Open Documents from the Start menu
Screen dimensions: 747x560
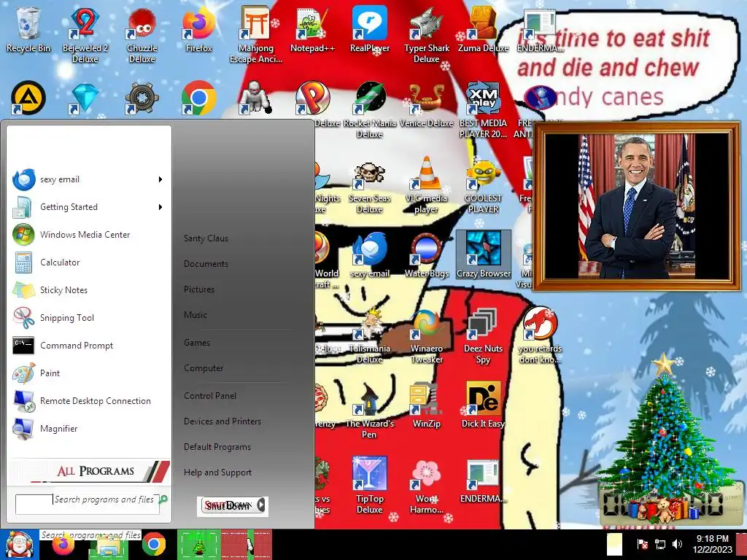(x=206, y=264)
